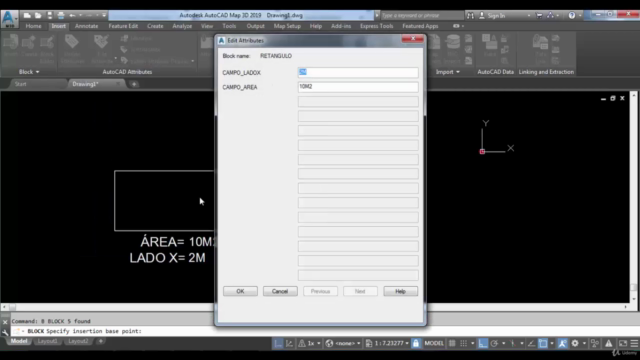Toggle the viewport lock icon

point(416,344)
